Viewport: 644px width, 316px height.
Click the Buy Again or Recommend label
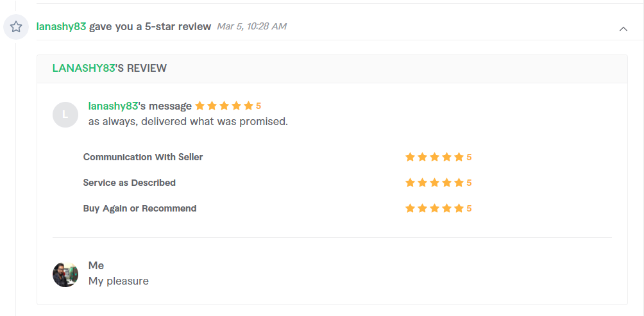tap(140, 208)
